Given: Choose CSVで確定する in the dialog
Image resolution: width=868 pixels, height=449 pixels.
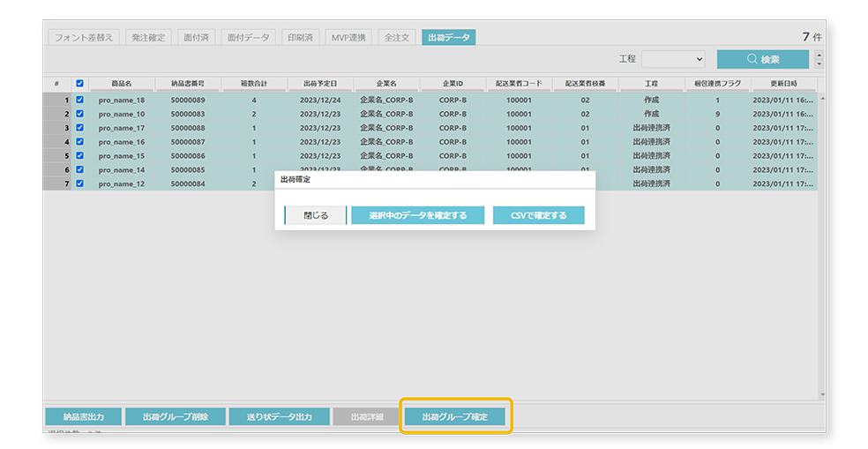Looking at the screenshot, I should (538, 215).
